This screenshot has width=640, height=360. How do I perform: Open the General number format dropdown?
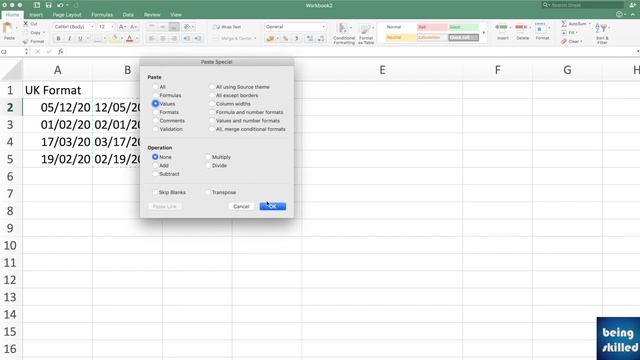point(323,27)
